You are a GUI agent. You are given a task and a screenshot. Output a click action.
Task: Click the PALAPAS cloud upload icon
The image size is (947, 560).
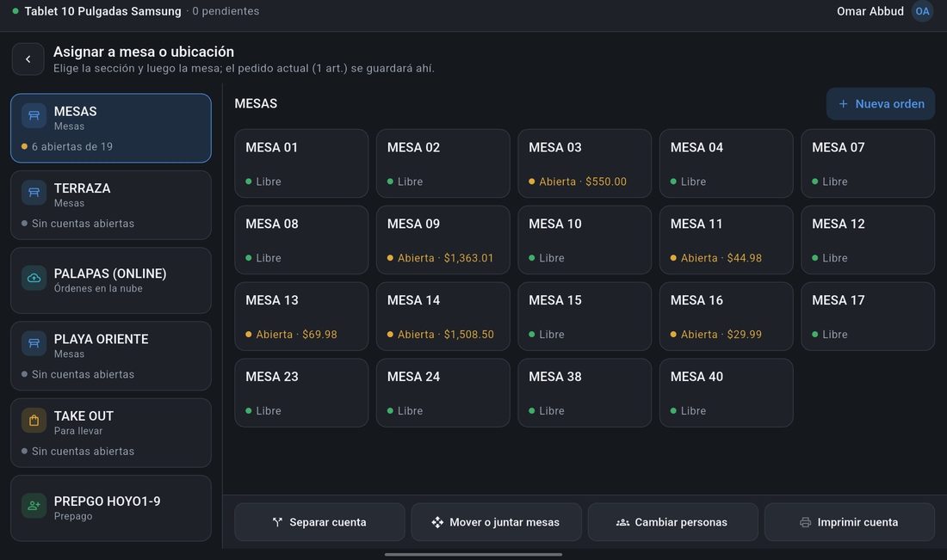[34, 278]
